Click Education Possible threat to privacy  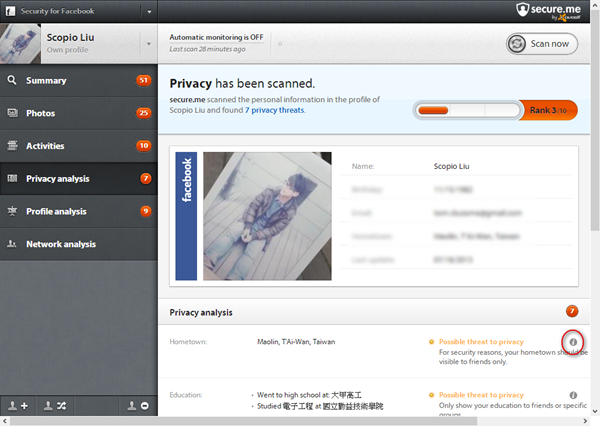tap(481, 395)
